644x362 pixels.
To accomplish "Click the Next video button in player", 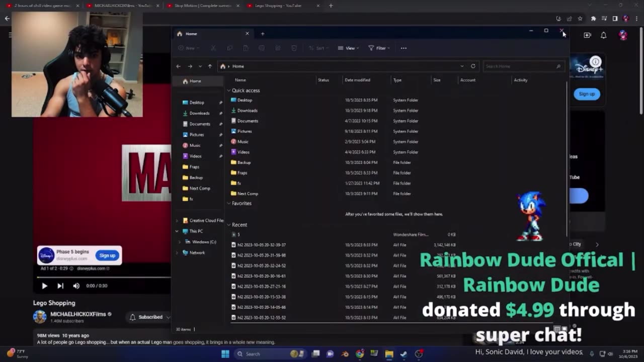I will 60,286.
